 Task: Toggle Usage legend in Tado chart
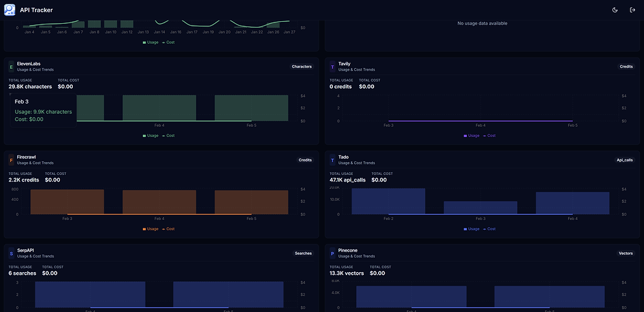tap(471, 228)
